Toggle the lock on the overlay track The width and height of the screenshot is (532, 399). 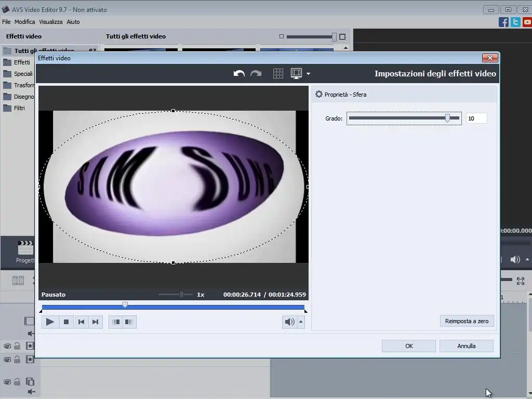pyautogui.click(x=17, y=382)
